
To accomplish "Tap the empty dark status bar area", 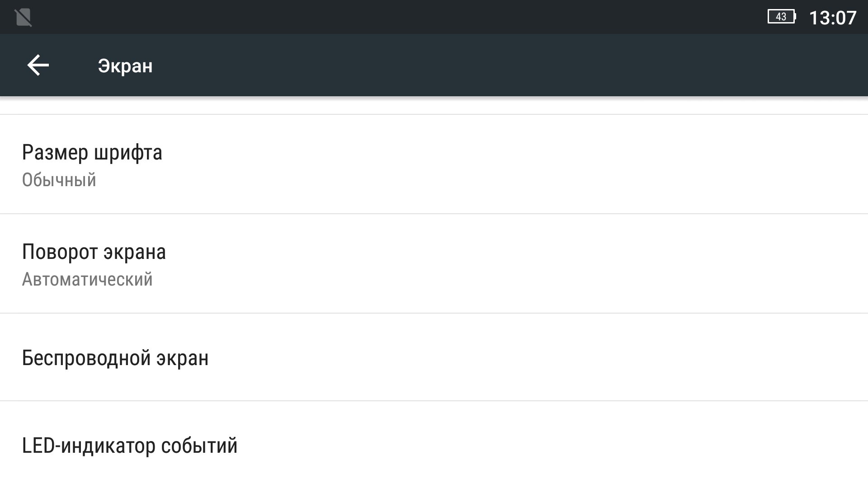I will (407, 17).
